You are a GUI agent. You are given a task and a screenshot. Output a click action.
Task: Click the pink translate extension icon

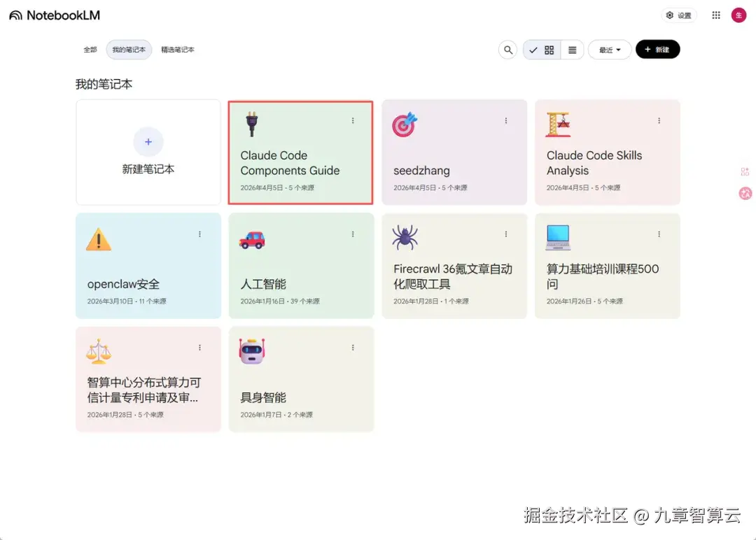click(745, 193)
